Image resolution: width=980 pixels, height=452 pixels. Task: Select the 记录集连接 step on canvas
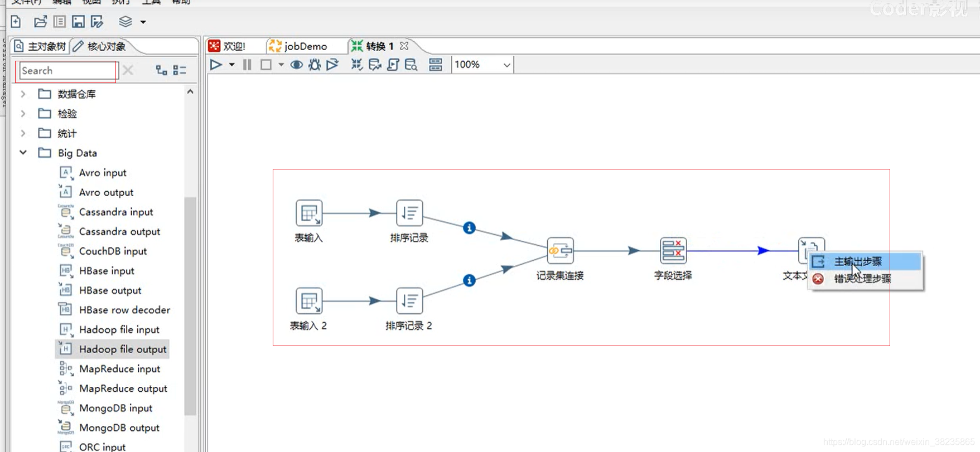(x=561, y=251)
